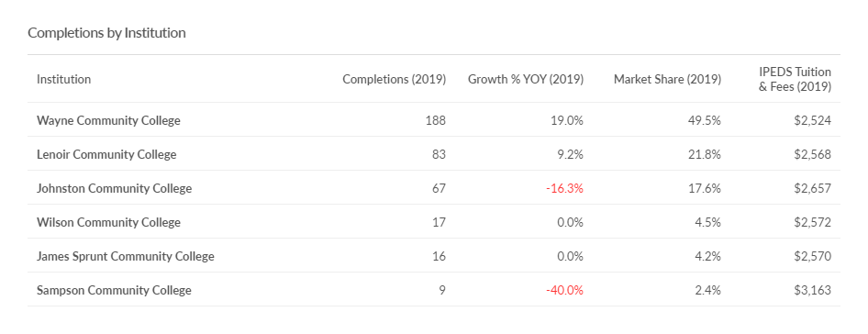Select Lenoir Community College institution name
This screenshot has width=868, height=334.
point(106,154)
